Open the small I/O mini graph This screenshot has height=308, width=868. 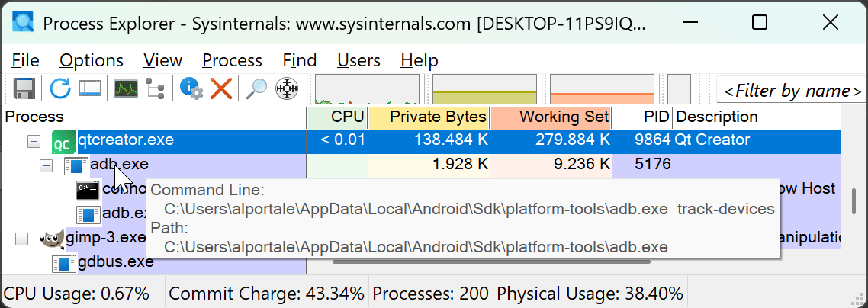tap(680, 89)
